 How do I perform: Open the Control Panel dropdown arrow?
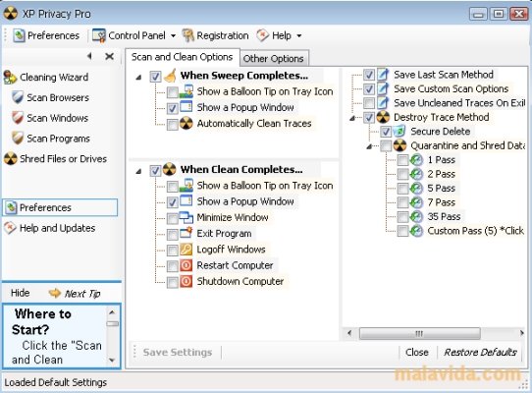[x=173, y=35]
